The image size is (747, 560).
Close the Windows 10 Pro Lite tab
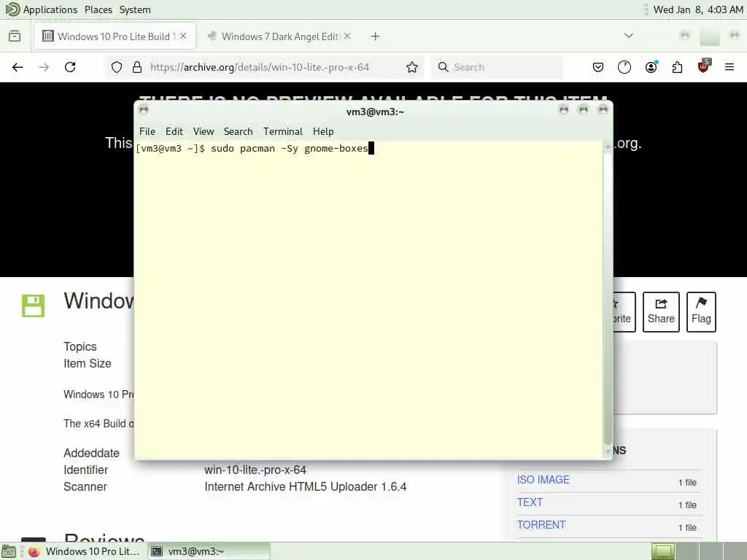click(183, 36)
